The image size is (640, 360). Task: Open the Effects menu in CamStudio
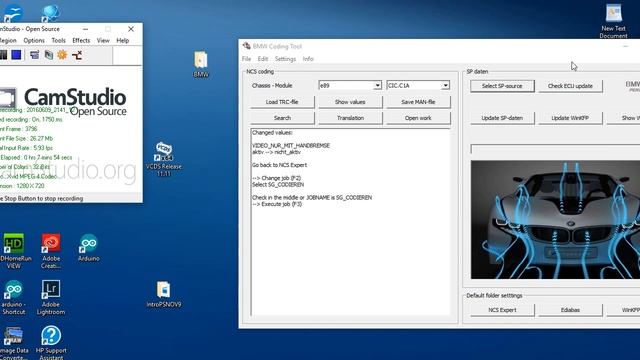tap(81, 40)
